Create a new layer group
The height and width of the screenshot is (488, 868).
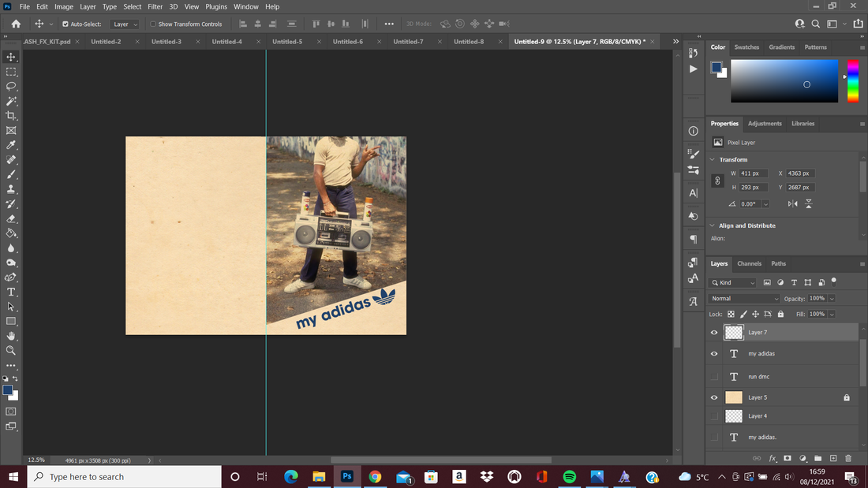(817, 458)
